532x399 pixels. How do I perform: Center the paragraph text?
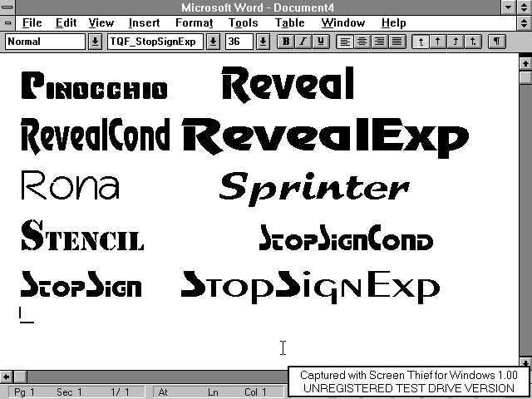(362, 42)
